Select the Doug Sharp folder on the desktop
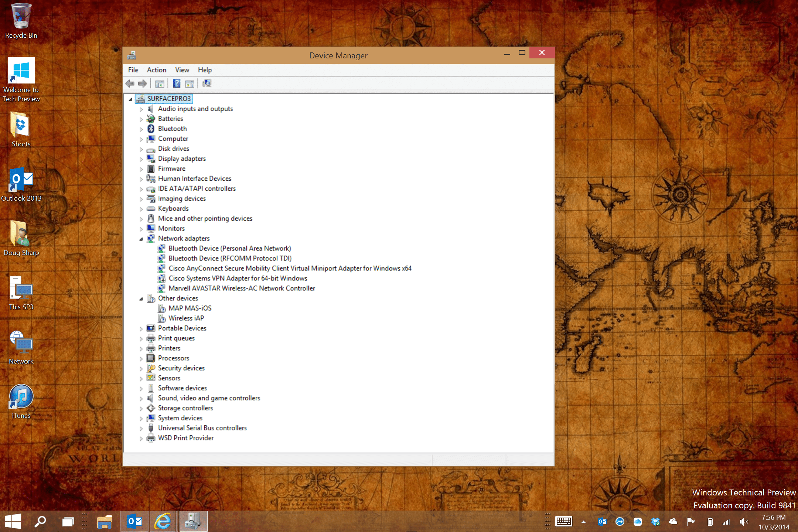 [21, 238]
